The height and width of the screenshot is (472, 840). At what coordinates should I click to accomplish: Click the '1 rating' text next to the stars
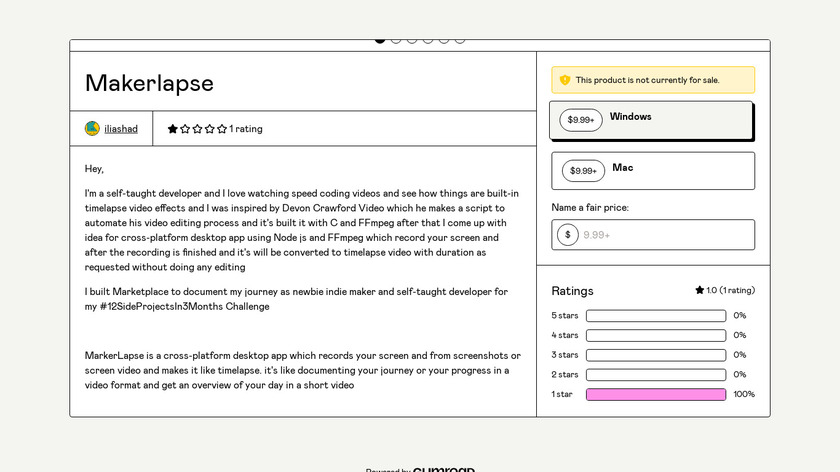click(x=246, y=129)
